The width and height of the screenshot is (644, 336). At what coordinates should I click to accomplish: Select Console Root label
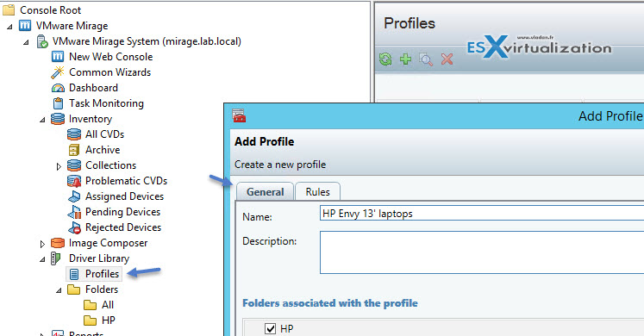[51, 9]
